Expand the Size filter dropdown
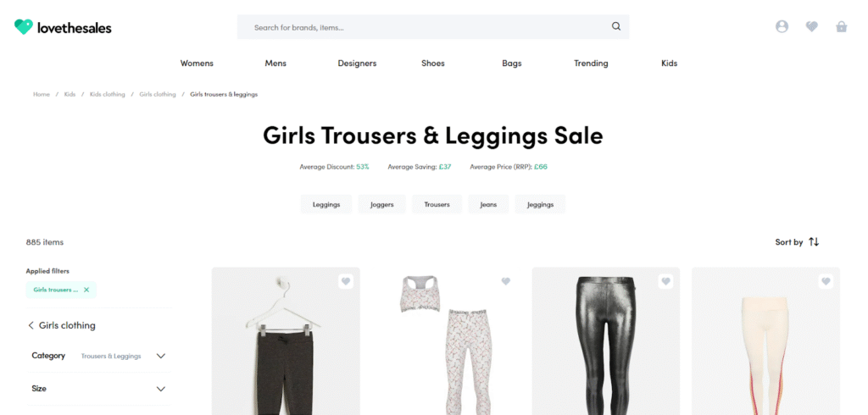This screenshot has height=415, width=868. 161,389
